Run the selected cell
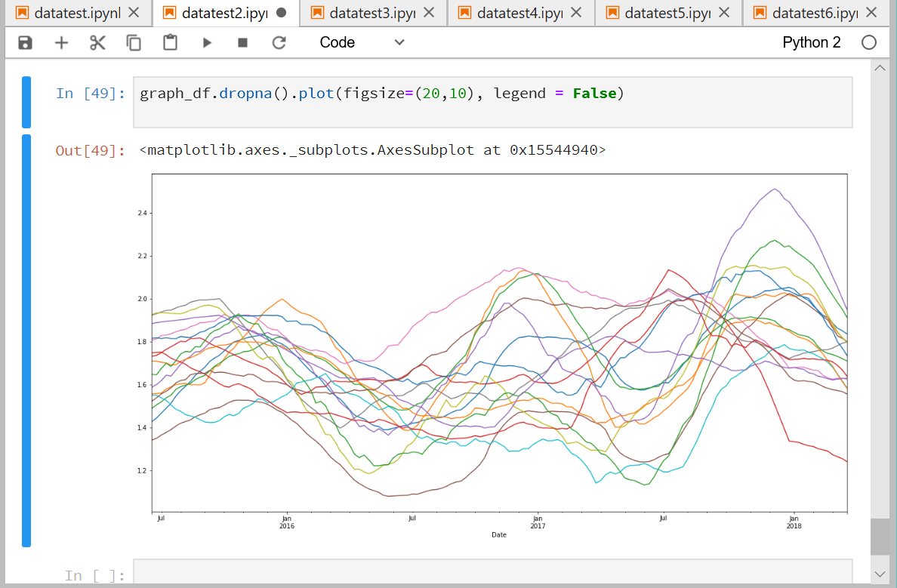This screenshot has height=588, width=897. [207, 42]
